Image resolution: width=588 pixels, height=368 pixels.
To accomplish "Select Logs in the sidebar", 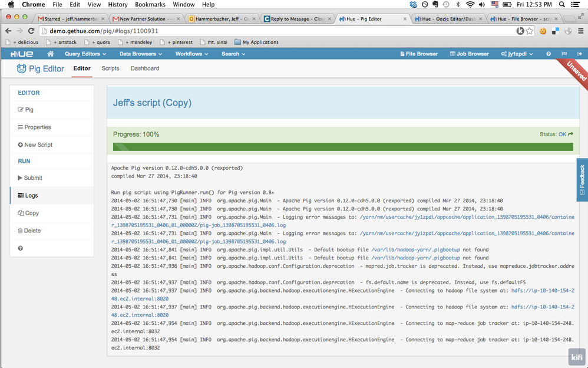I will 52,196.
